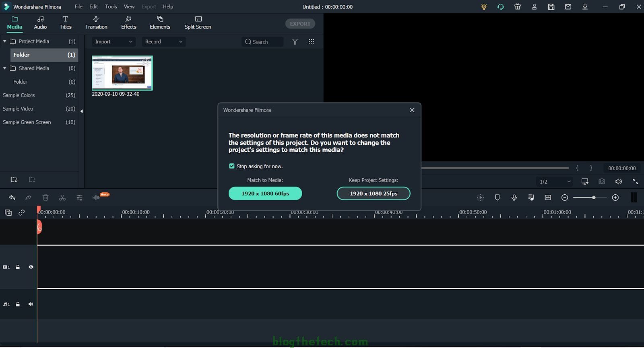Switch to the Transition tab
This screenshot has height=348, width=644.
tap(96, 23)
